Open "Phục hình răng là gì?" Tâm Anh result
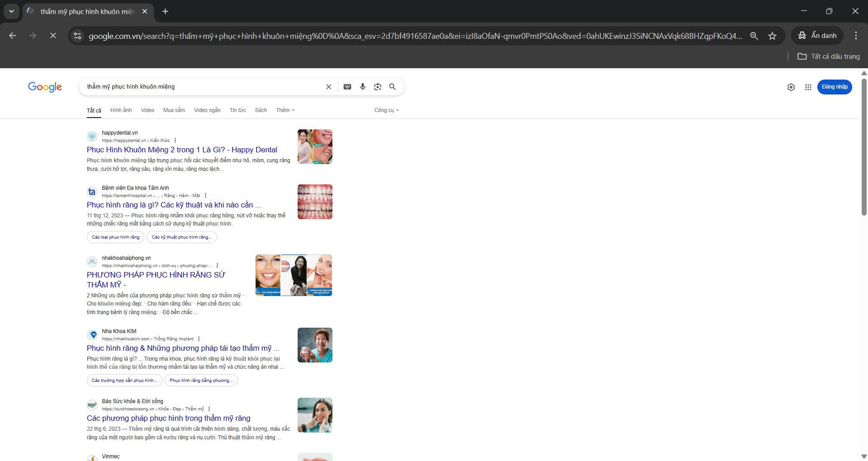Screen dimensions: 868x461 point(174,205)
